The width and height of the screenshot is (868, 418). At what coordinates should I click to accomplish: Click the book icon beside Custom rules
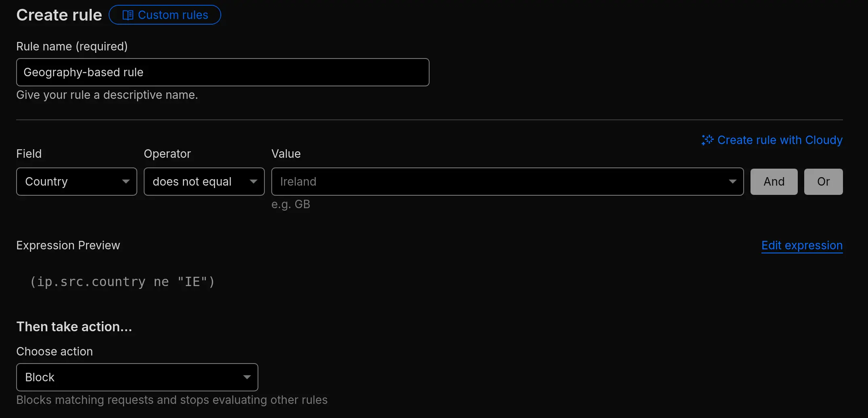click(x=128, y=15)
